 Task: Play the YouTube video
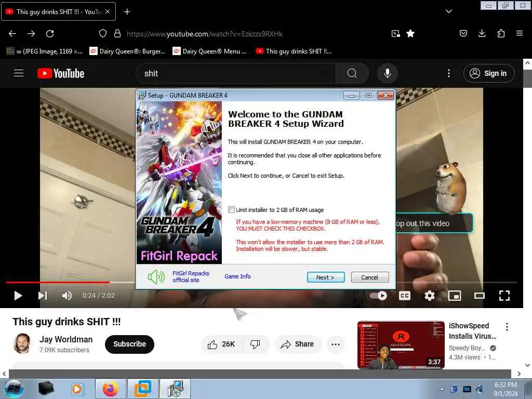click(18, 296)
